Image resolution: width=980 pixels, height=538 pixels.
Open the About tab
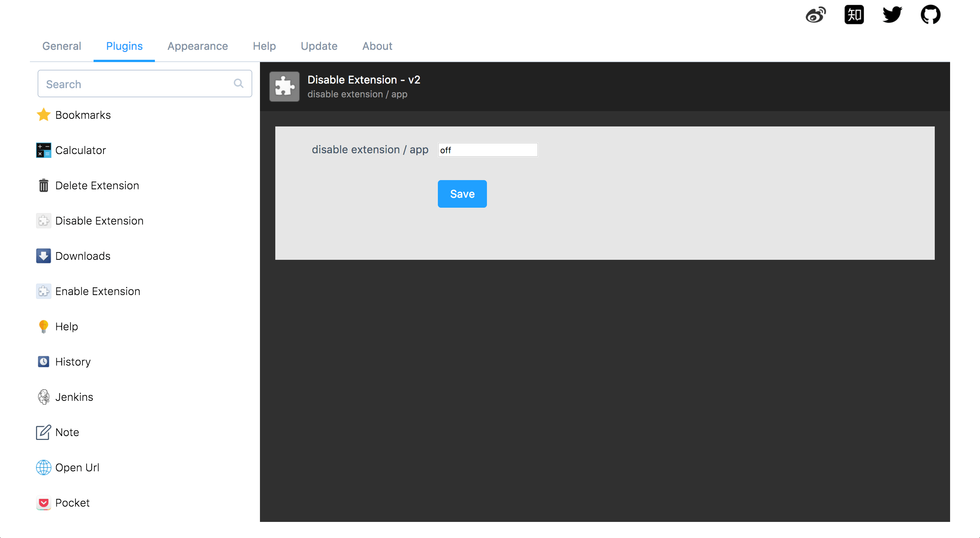(377, 46)
